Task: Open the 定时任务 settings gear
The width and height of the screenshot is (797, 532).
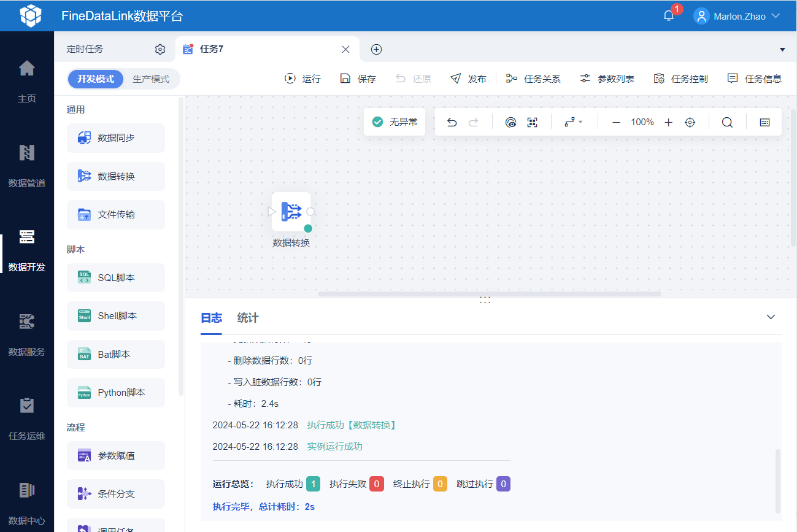Action: pyautogui.click(x=160, y=49)
